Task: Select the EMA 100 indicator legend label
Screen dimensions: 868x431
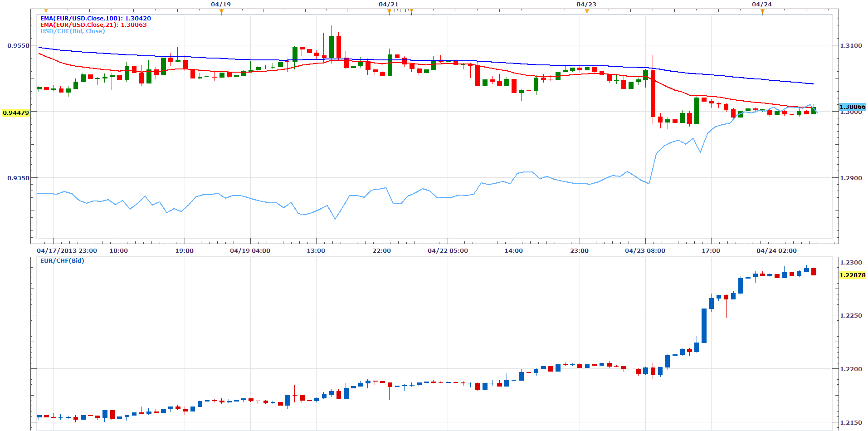Action: (x=95, y=19)
